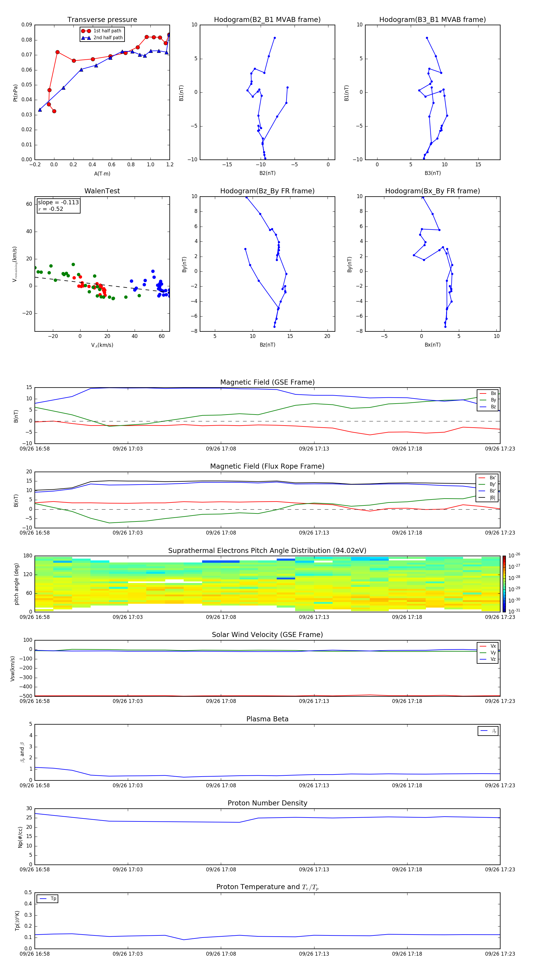
Task: Click 09/26 16:58 tick under Solar Wind Velocity plot
Action: click(x=35, y=701)
